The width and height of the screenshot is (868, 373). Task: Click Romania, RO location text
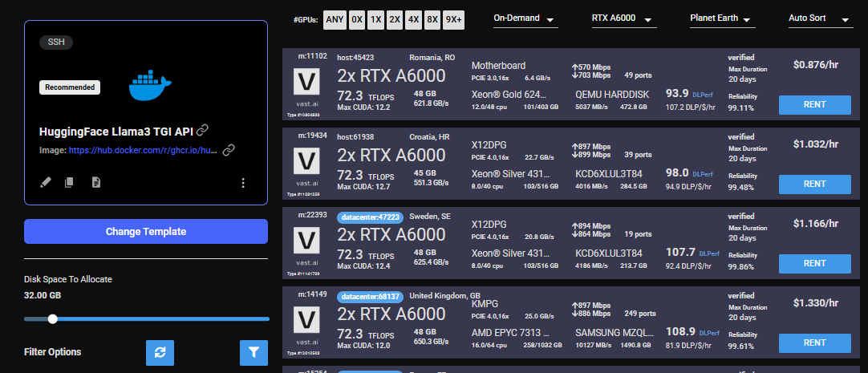pos(432,58)
